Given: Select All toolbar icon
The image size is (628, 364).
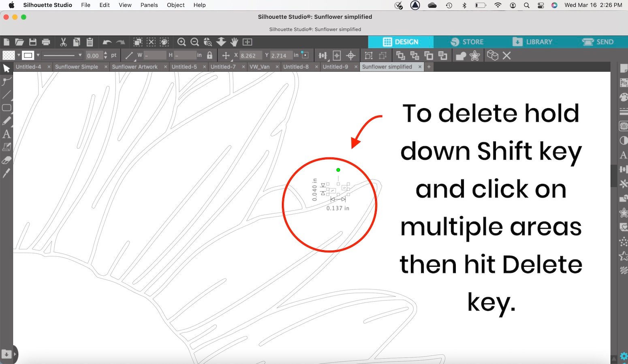Looking at the screenshot, I should pos(138,42).
